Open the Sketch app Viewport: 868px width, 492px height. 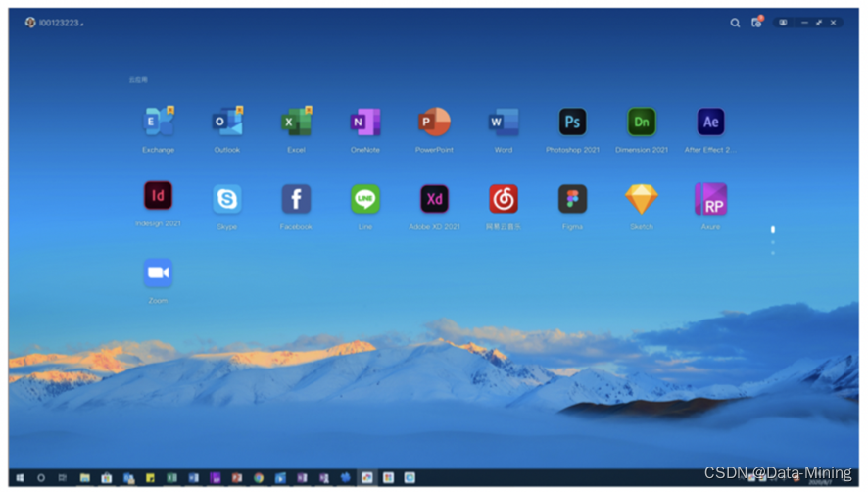[642, 199]
